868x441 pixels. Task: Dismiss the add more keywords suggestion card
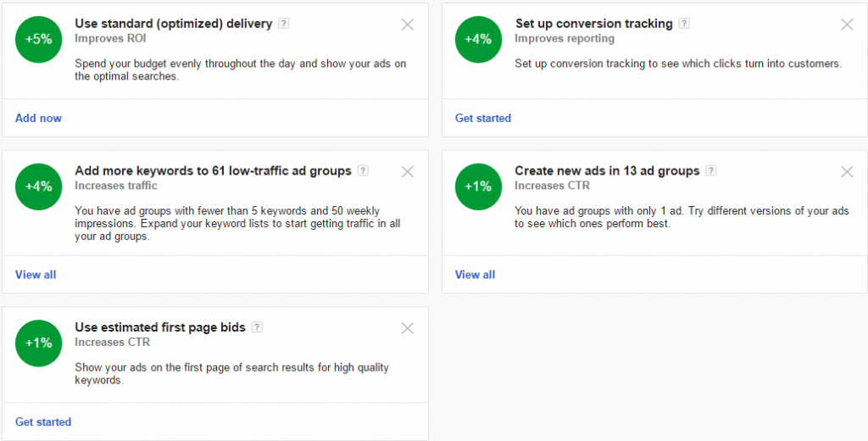click(408, 172)
